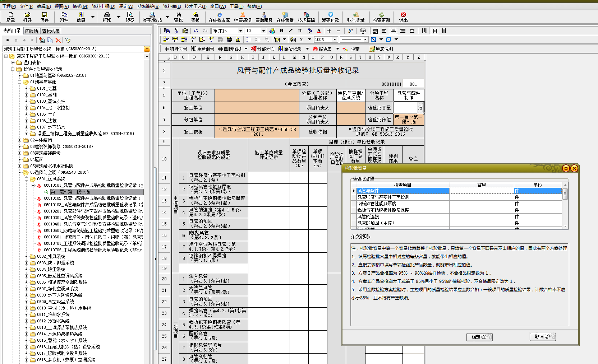Toggle the cell lock icon
This screenshot has height=364, width=598.
(x=238, y=39)
